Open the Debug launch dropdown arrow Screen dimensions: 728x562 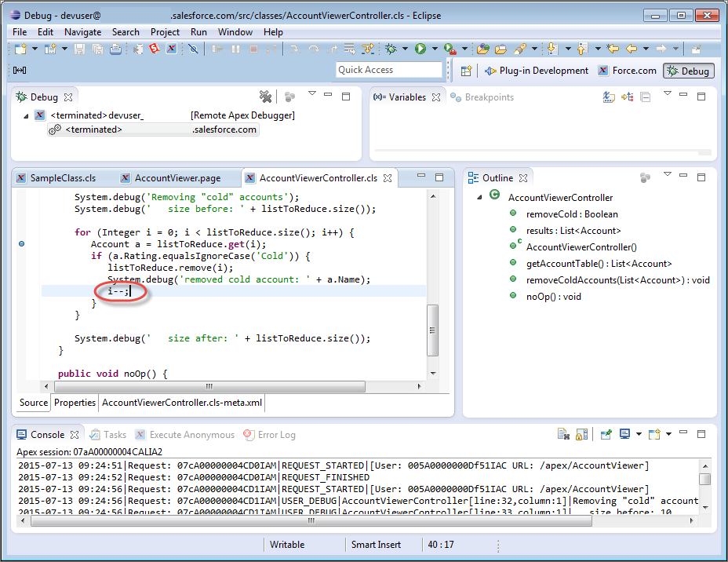click(x=405, y=49)
